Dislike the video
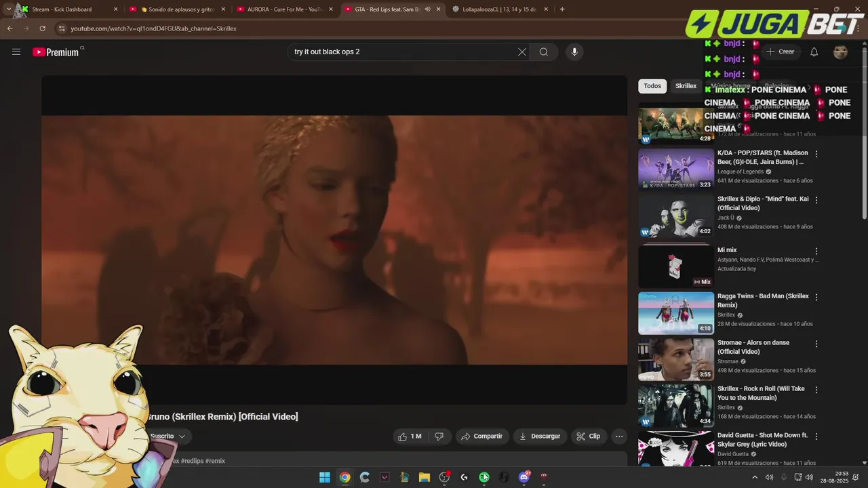The image size is (868, 488). (x=439, y=436)
